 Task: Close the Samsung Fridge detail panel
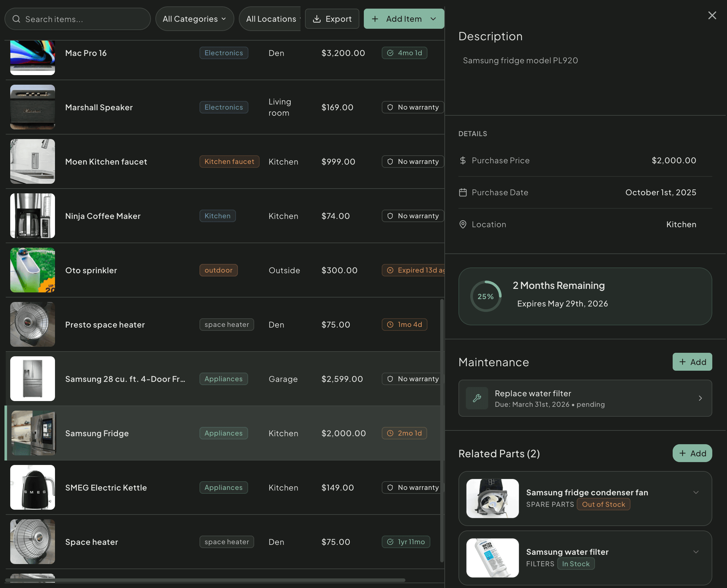712,15
